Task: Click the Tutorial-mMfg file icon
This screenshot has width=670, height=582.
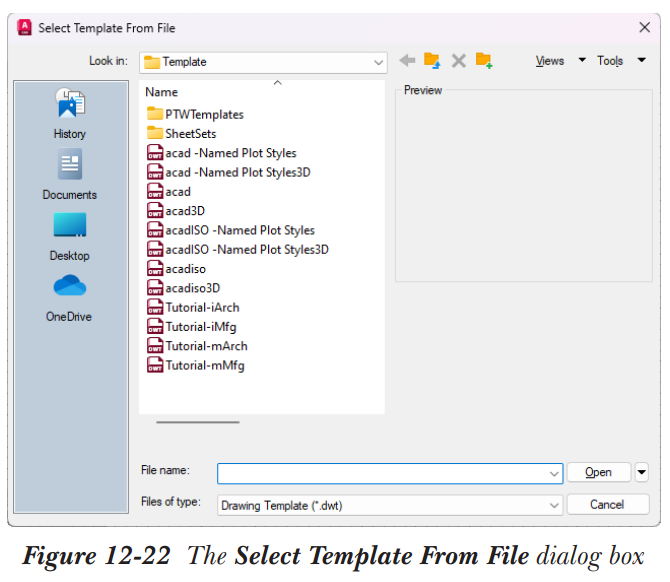Action: tap(155, 365)
